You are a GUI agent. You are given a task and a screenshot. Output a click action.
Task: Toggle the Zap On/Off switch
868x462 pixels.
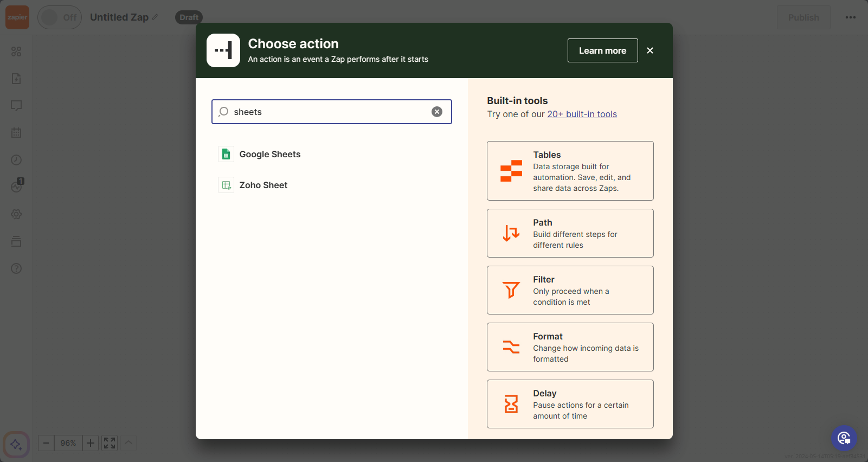(59, 17)
